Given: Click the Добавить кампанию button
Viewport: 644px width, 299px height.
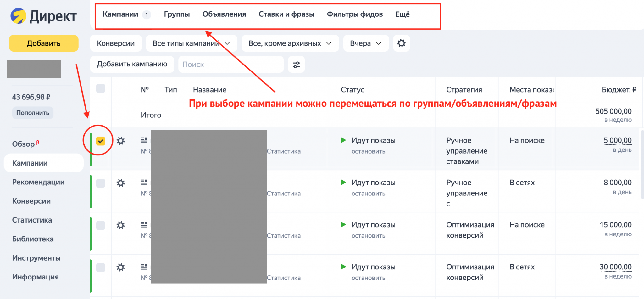Looking at the screenshot, I should point(132,64).
